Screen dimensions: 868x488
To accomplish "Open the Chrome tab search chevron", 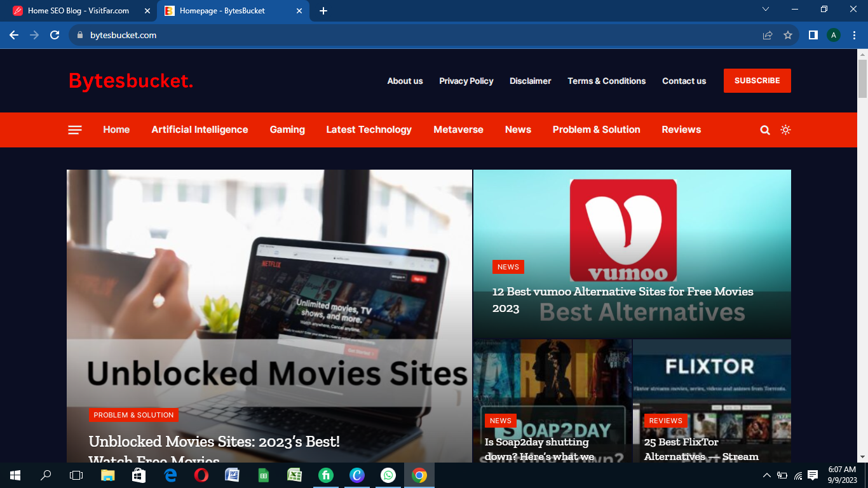I will [x=765, y=10].
